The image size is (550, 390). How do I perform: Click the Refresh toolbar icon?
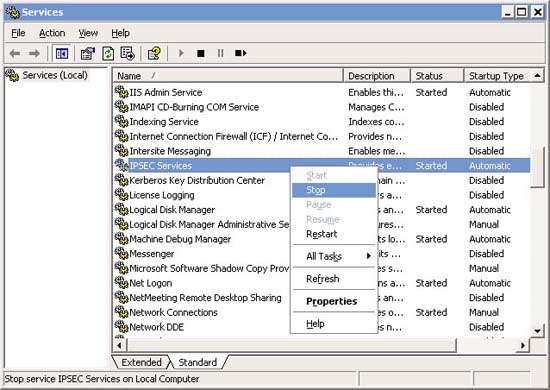pos(108,53)
